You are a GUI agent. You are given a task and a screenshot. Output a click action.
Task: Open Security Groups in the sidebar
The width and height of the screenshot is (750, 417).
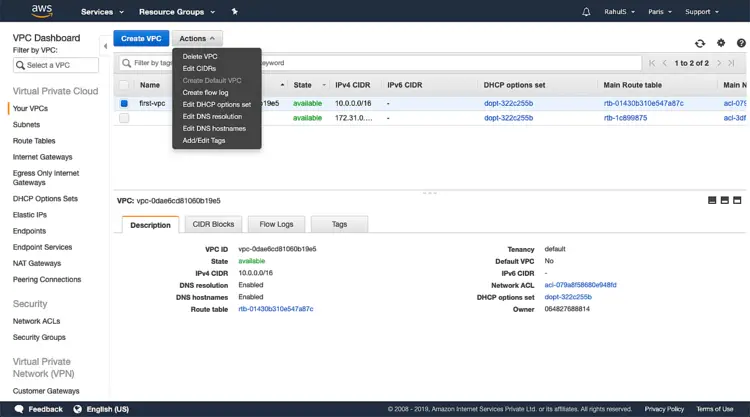pyautogui.click(x=39, y=337)
